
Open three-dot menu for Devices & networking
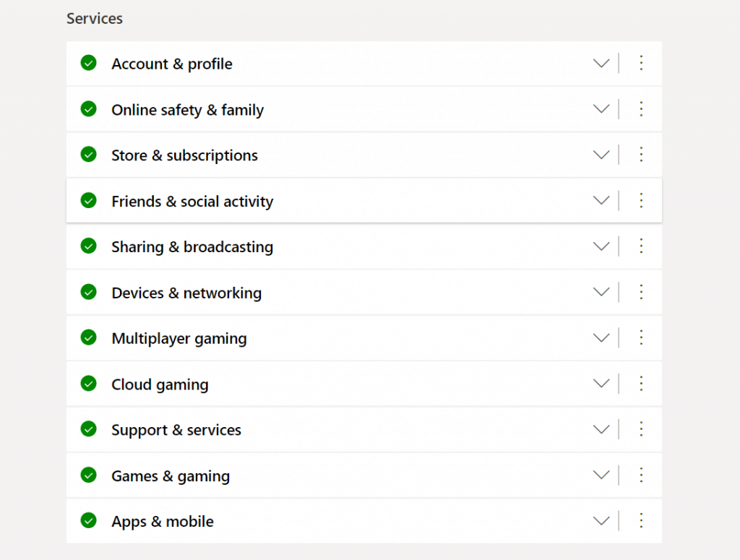[640, 292]
